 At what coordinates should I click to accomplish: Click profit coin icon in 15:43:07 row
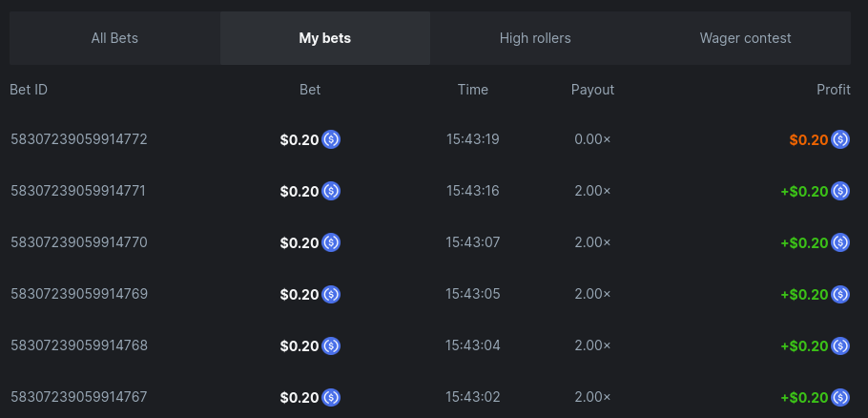(840, 242)
